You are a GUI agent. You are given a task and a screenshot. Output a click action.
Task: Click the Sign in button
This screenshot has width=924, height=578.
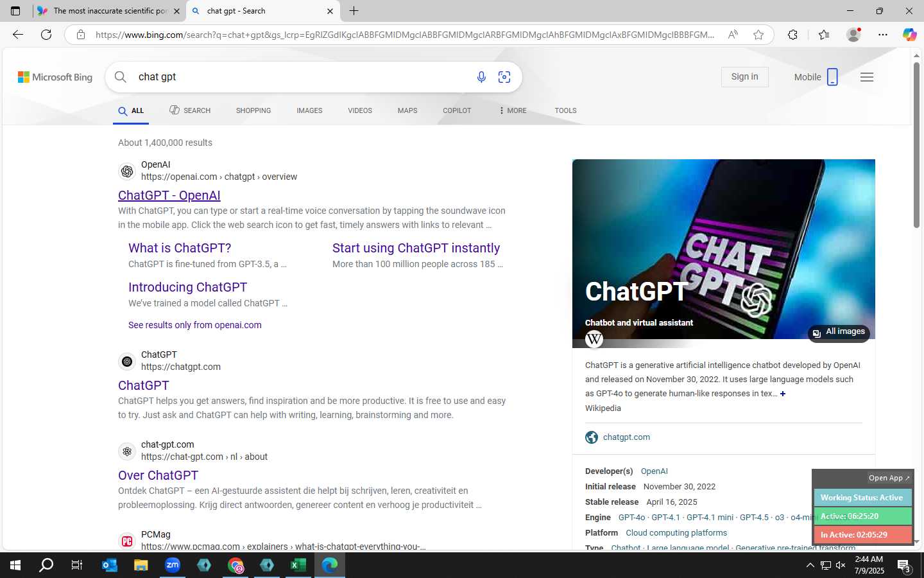(745, 77)
